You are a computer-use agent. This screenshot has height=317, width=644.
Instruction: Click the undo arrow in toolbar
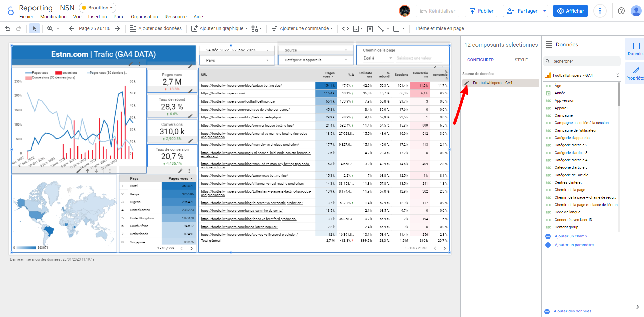coord(8,29)
